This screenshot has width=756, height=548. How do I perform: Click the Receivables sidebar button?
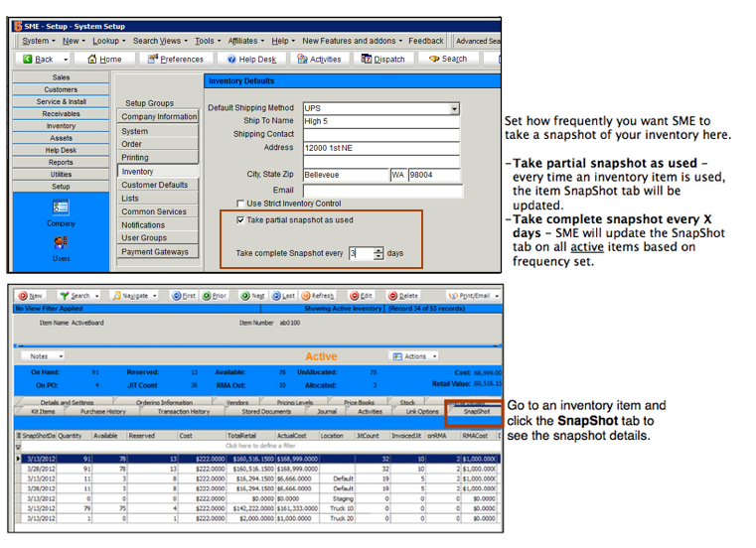(x=61, y=114)
